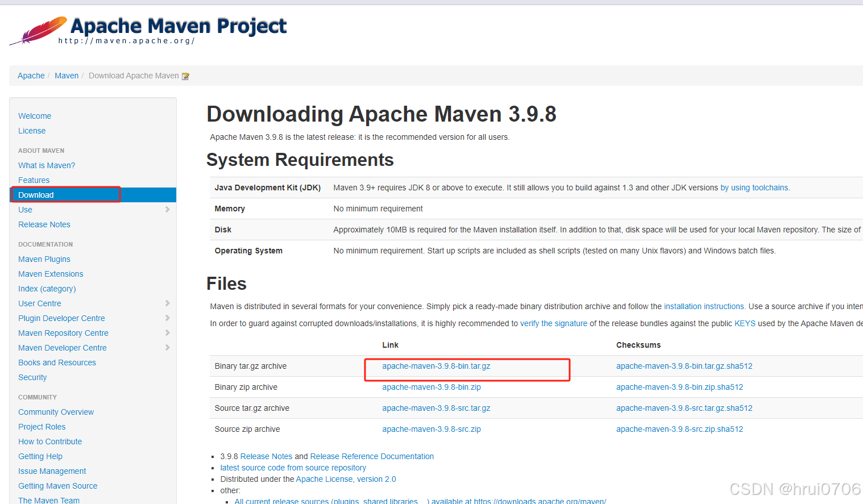Screen dimensions: 863x504
Task: Open Maven Plugins documentation
Action: (44, 259)
